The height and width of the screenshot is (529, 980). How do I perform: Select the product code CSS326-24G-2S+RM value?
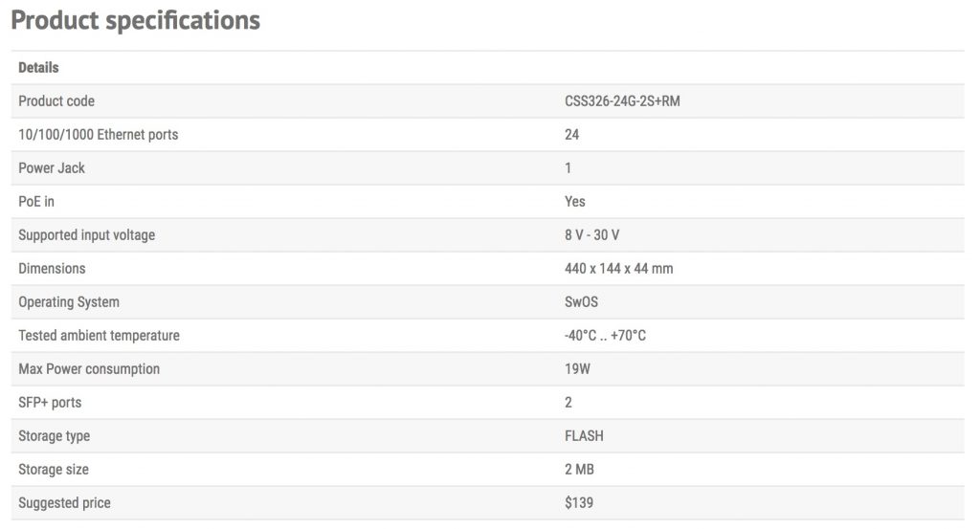(622, 101)
